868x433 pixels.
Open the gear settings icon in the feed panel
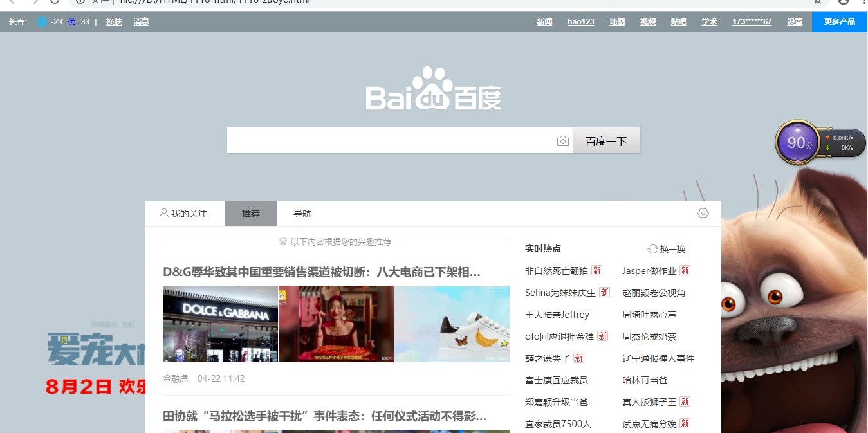click(703, 214)
